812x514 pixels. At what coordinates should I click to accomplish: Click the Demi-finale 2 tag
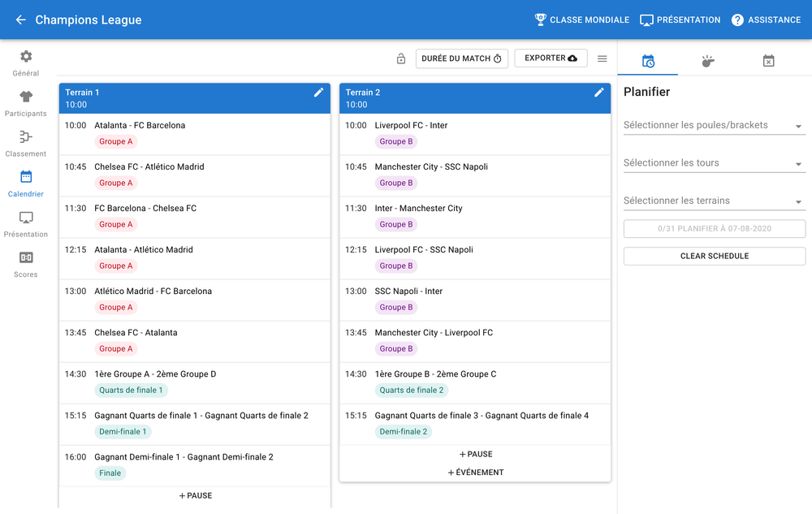pos(404,432)
